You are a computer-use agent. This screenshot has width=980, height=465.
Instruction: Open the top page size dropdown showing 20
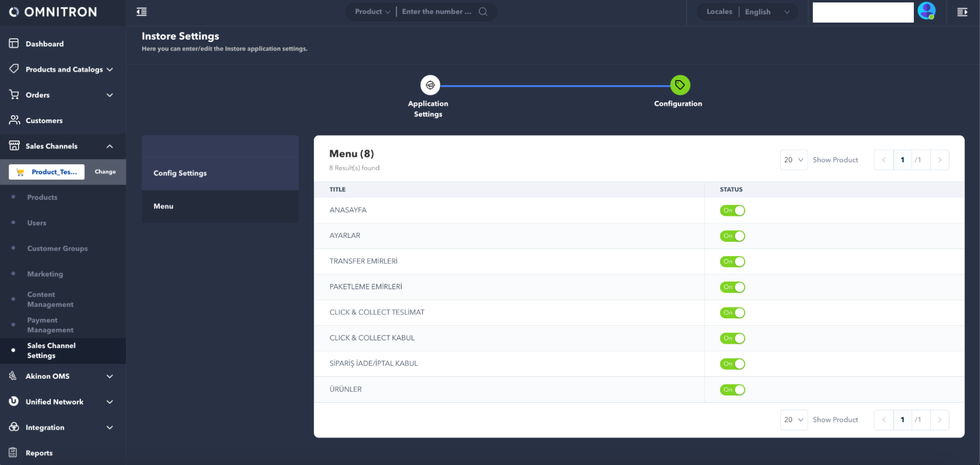click(793, 160)
